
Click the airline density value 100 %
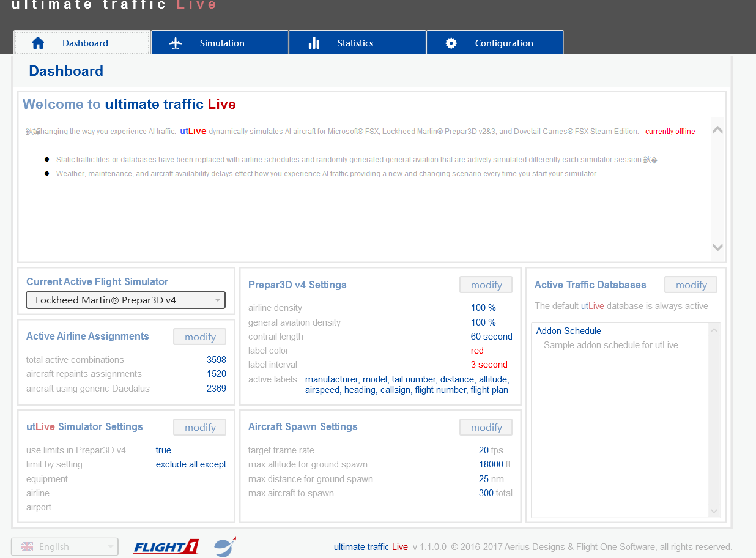483,308
